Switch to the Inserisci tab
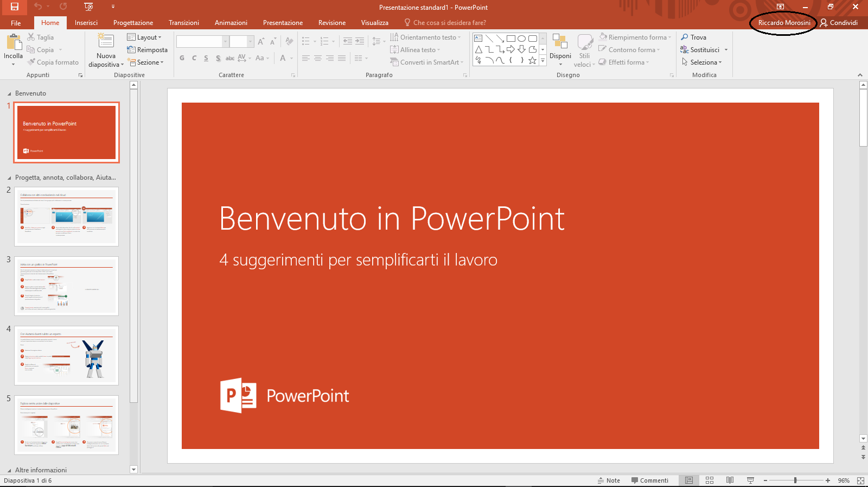 86,23
